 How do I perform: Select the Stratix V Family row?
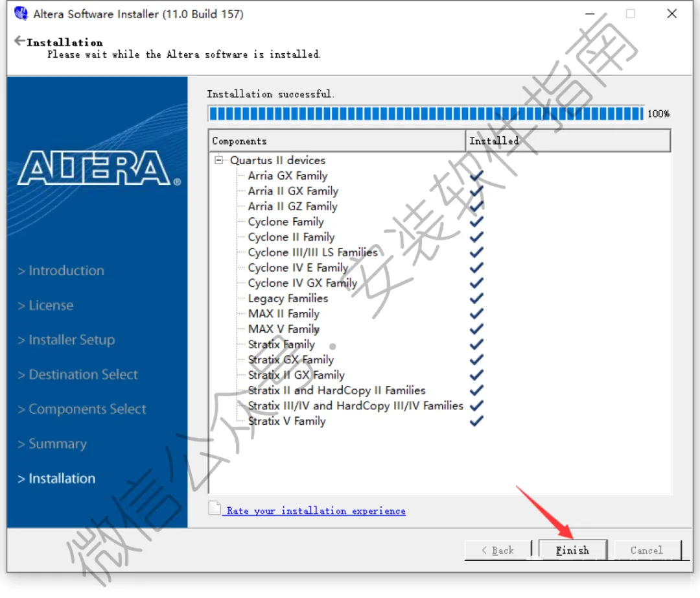point(287,421)
